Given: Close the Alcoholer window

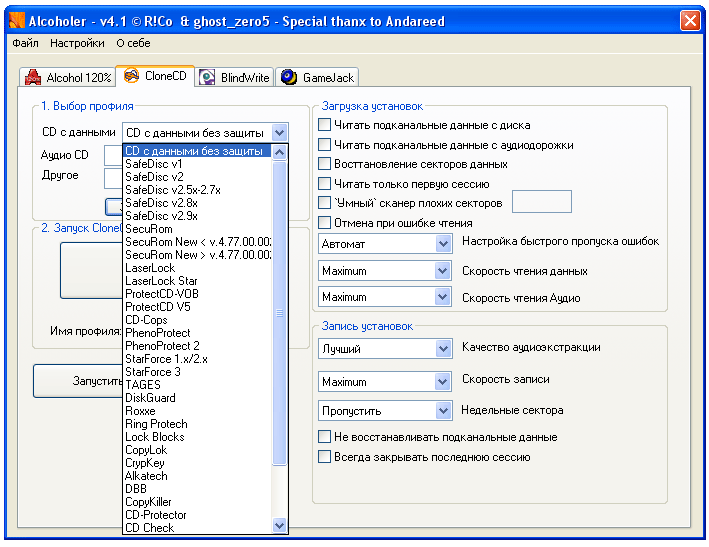Looking at the screenshot, I should [x=690, y=21].
